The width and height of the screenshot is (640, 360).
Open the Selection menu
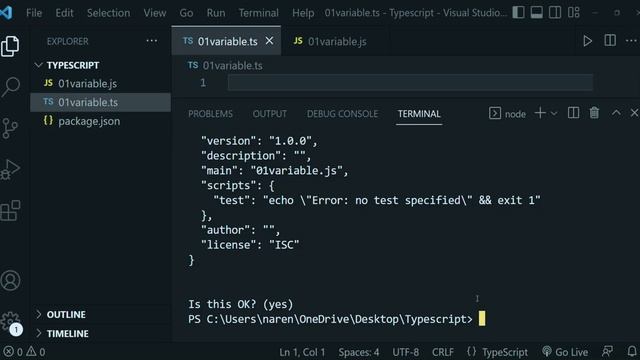tap(109, 13)
